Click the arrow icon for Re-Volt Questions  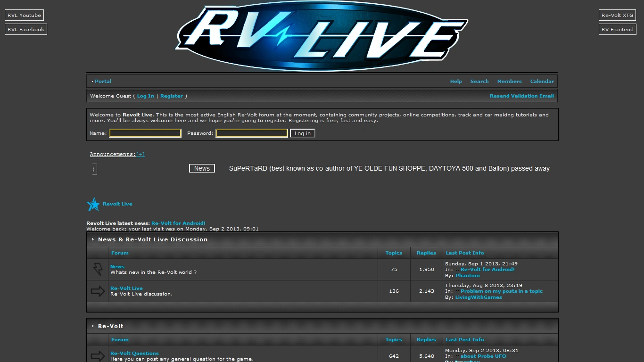tap(97, 356)
